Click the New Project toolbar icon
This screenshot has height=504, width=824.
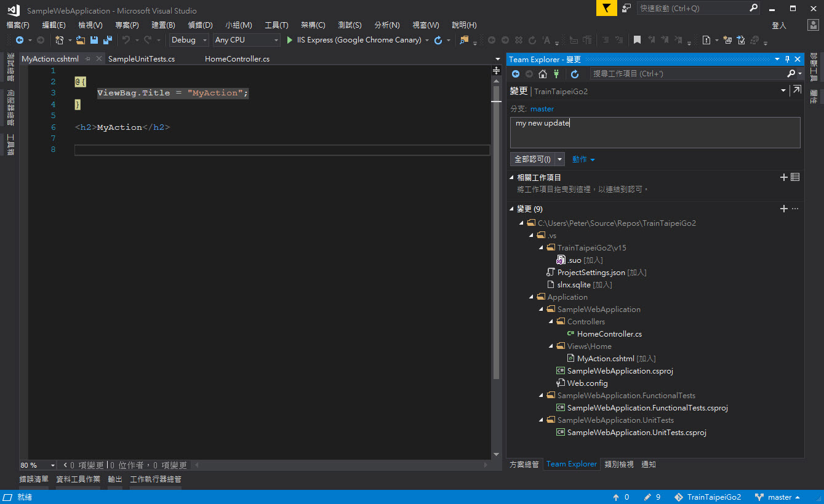tap(60, 40)
